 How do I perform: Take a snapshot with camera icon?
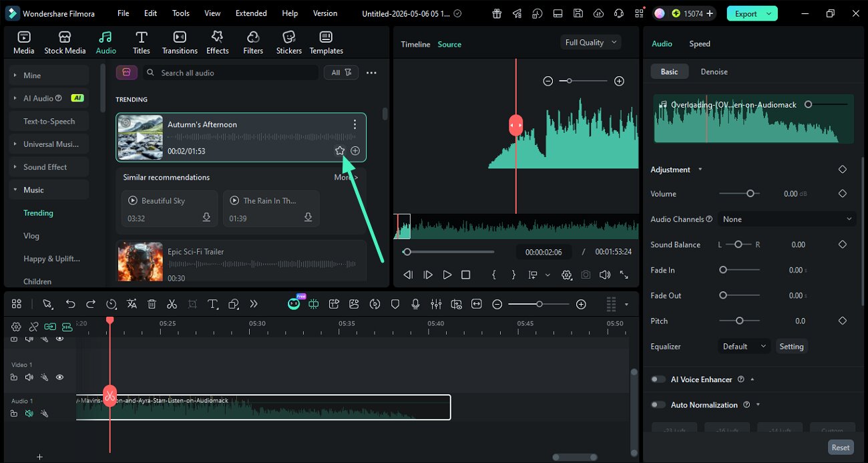coord(586,275)
